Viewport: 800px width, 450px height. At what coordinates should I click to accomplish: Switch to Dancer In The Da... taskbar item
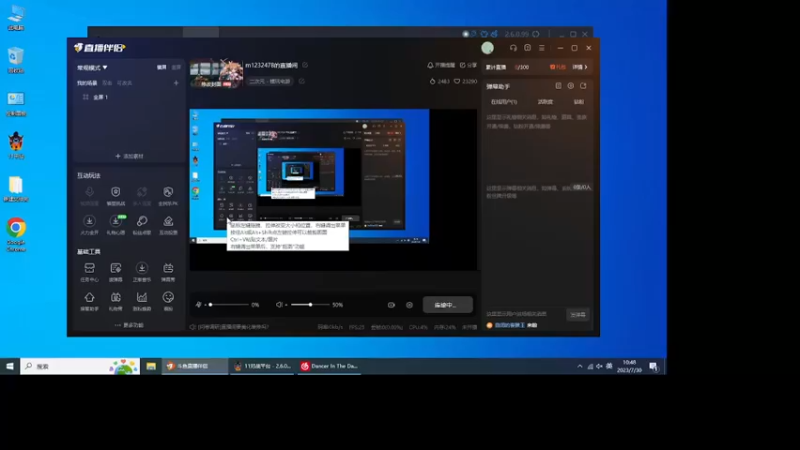tap(330, 366)
